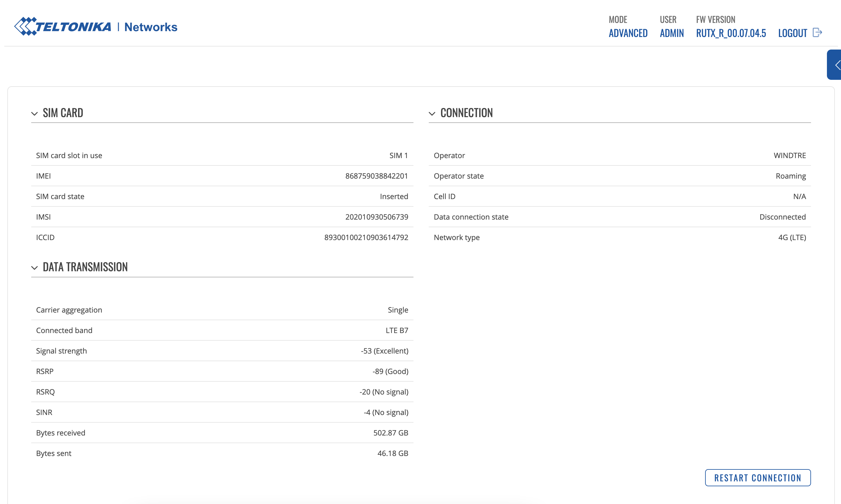
Task: Collapse the DATA TRANSMISSION section chevron
Action: click(34, 268)
